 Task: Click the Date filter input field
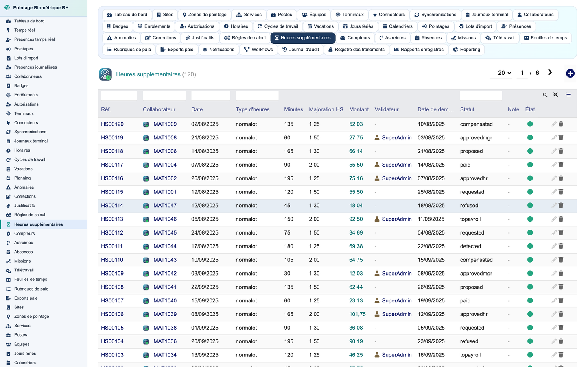(x=210, y=96)
